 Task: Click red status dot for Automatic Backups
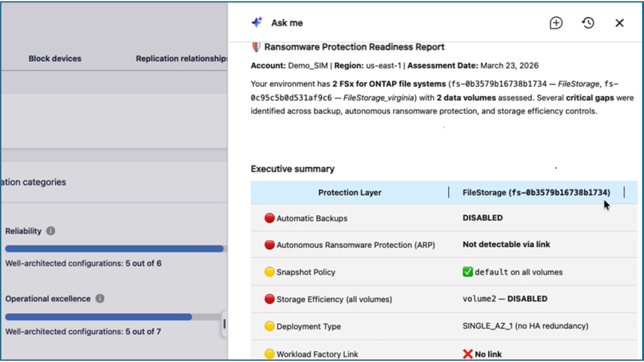[x=269, y=218]
